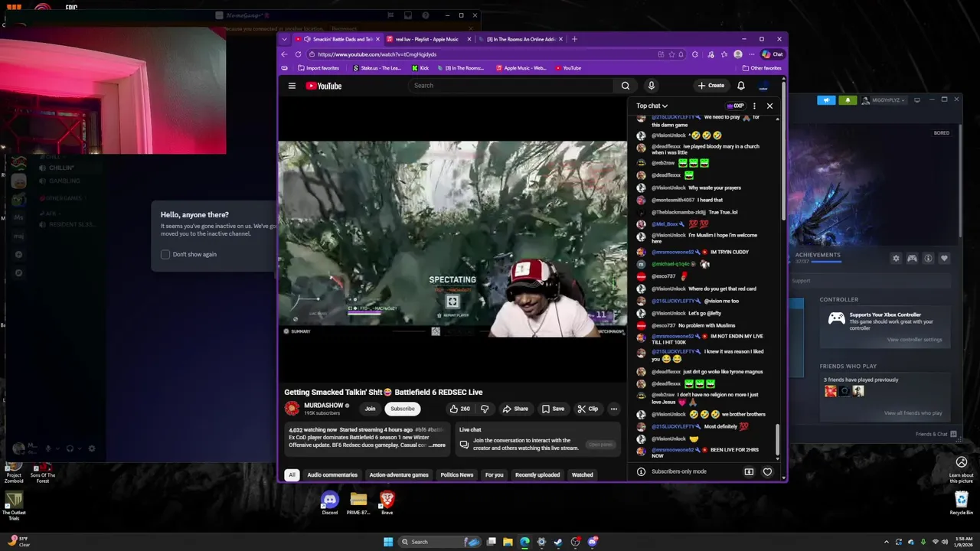
Task: Open the Stake.us bookmark
Action: (x=377, y=68)
